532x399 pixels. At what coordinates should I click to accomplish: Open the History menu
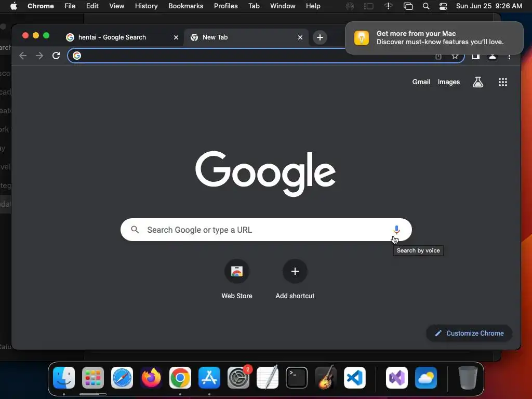coord(146,6)
